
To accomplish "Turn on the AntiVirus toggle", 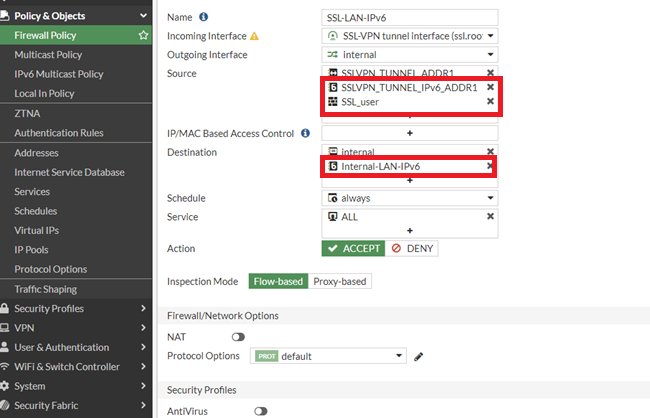I will click(x=261, y=411).
